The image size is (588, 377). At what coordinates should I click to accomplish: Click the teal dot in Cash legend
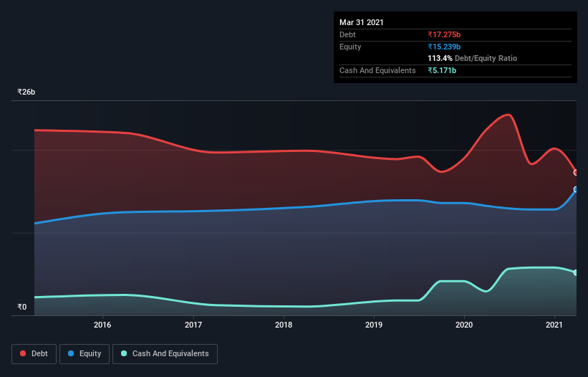pos(124,353)
